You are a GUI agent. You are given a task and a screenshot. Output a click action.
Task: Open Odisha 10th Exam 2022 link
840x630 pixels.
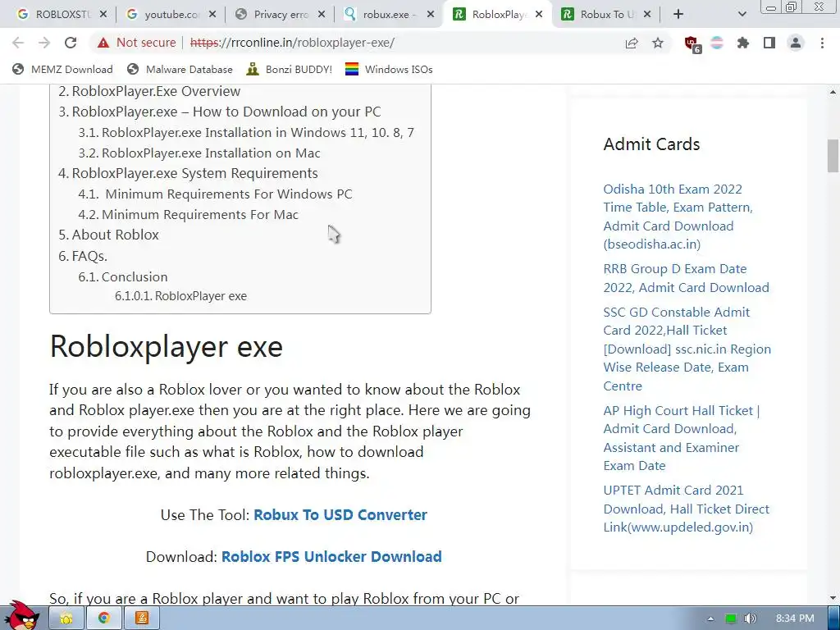coord(678,217)
